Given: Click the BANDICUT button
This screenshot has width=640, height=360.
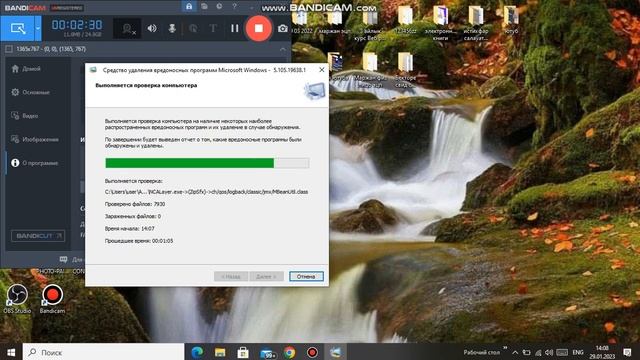Looking at the screenshot, I should pos(38,236).
